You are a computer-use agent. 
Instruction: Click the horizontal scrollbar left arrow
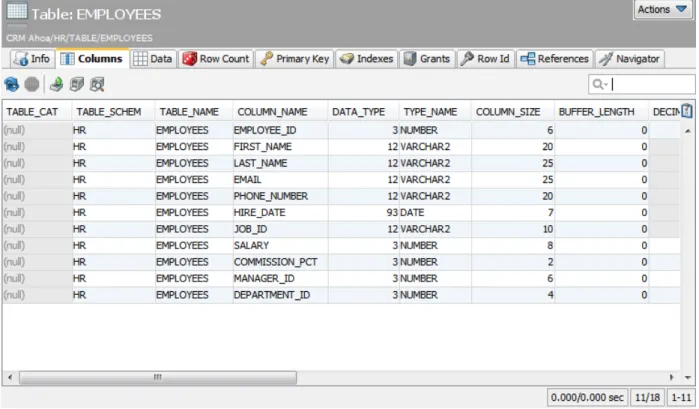pos(10,377)
